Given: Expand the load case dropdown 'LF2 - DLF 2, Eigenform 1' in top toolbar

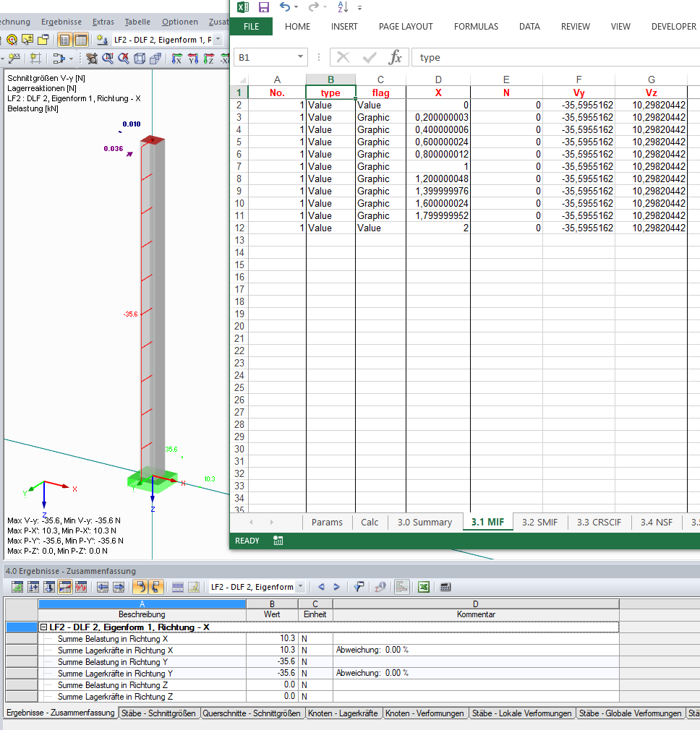Looking at the screenshot, I should click(x=218, y=40).
